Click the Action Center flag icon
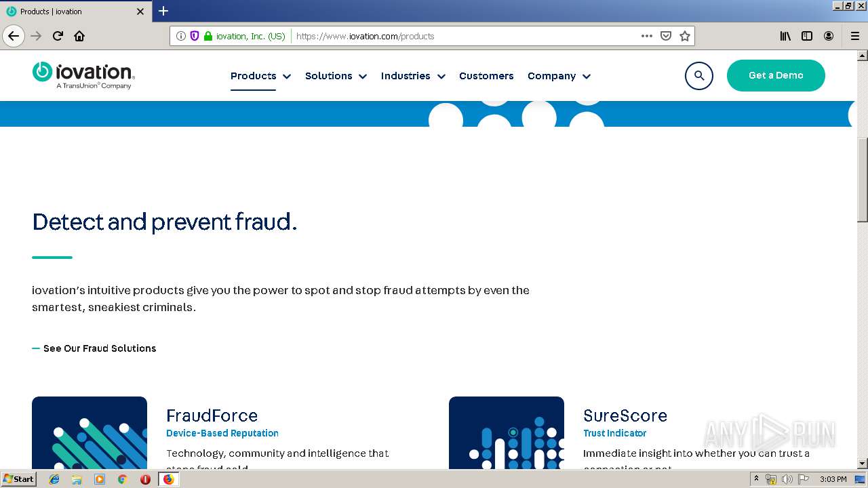 pos(804,479)
